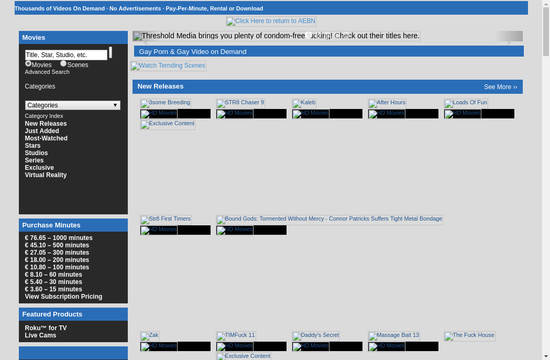Open Most-Watched in the sidebar menu
Viewport: 550px width, 360px height.
pos(46,138)
